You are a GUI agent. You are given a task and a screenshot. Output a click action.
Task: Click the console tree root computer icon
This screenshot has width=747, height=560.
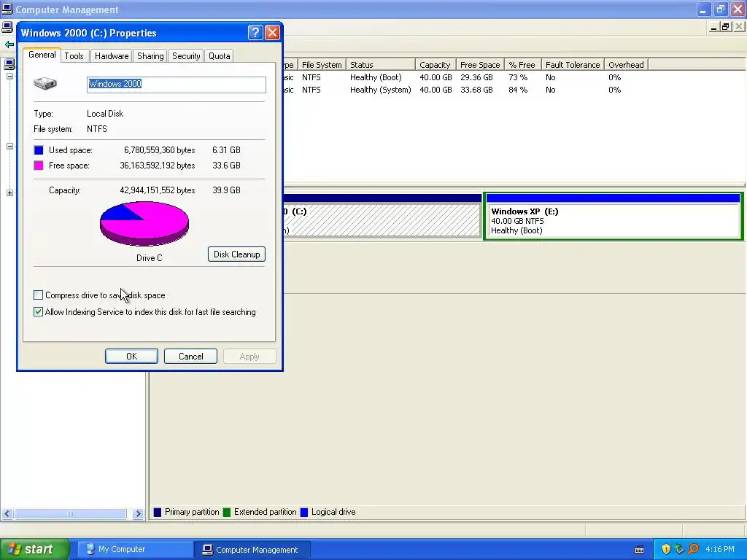point(9,63)
